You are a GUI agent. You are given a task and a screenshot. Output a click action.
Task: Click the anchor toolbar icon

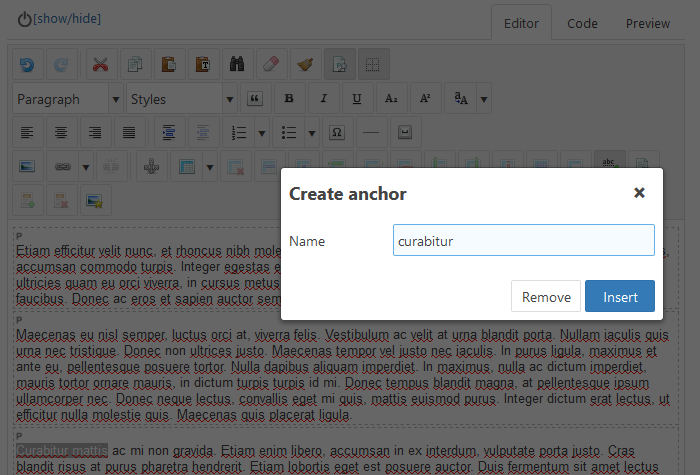[x=152, y=167]
